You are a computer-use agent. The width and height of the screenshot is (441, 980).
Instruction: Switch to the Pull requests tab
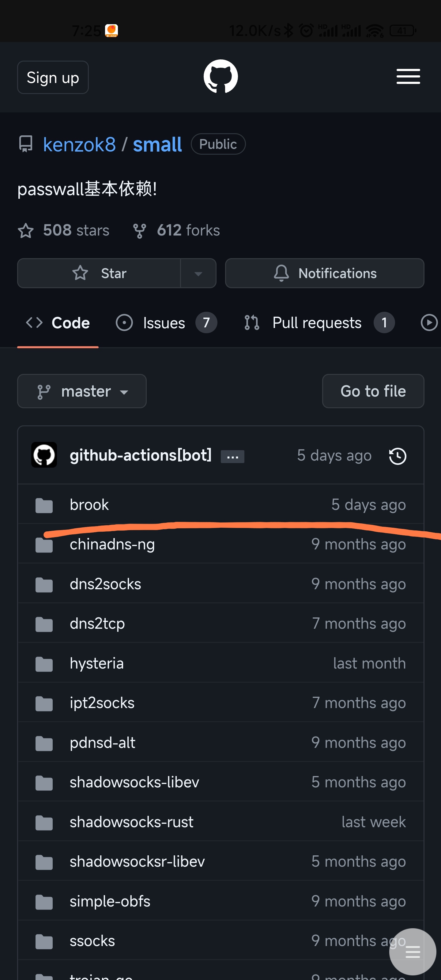319,322
